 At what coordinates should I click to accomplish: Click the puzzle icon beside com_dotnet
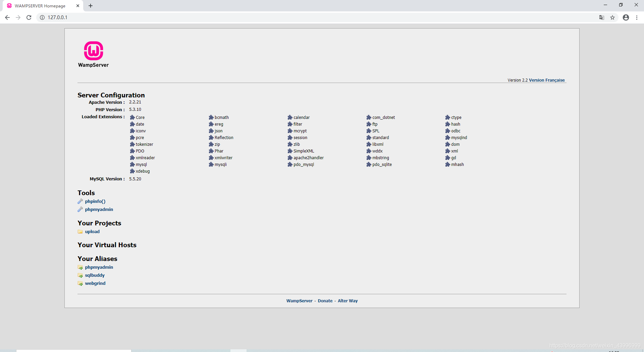369,117
